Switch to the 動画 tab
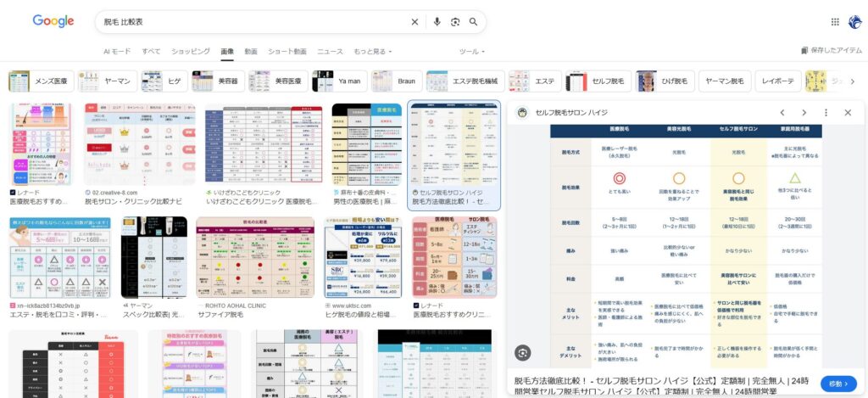The height and width of the screenshot is (398, 868). pyautogui.click(x=251, y=52)
